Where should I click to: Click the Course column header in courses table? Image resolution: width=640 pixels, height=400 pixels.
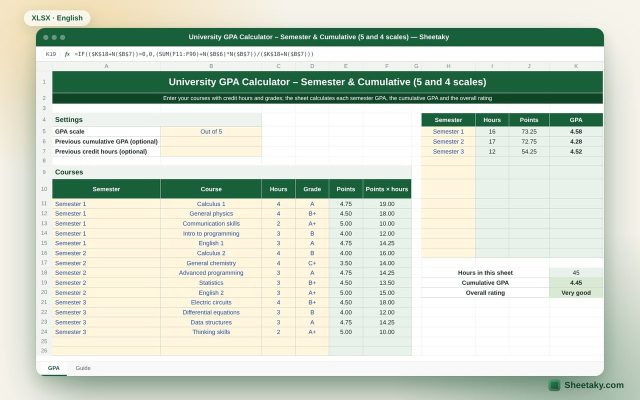click(211, 189)
